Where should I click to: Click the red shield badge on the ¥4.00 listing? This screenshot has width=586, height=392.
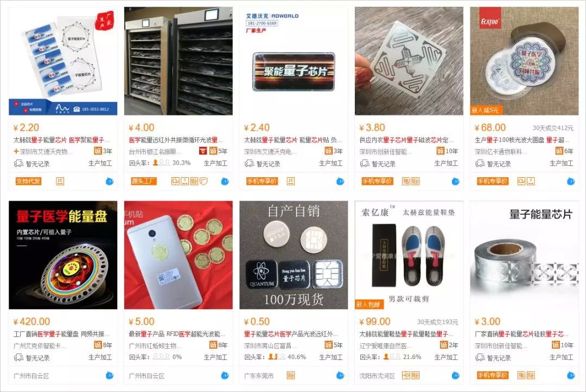(203, 151)
